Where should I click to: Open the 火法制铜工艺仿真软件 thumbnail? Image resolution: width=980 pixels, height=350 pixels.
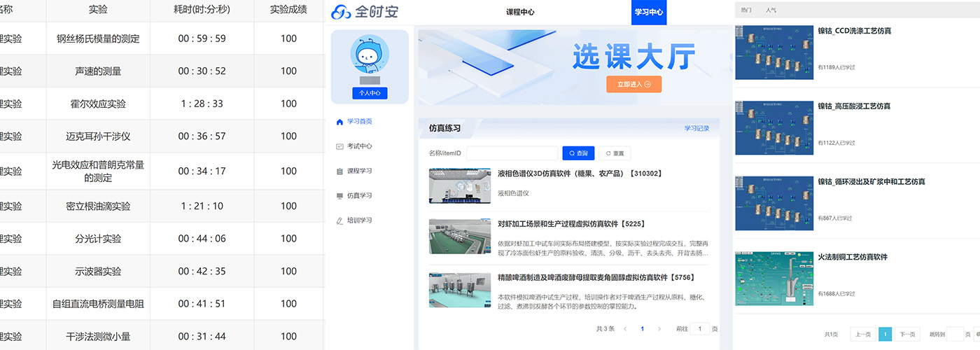(x=773, y=279)
